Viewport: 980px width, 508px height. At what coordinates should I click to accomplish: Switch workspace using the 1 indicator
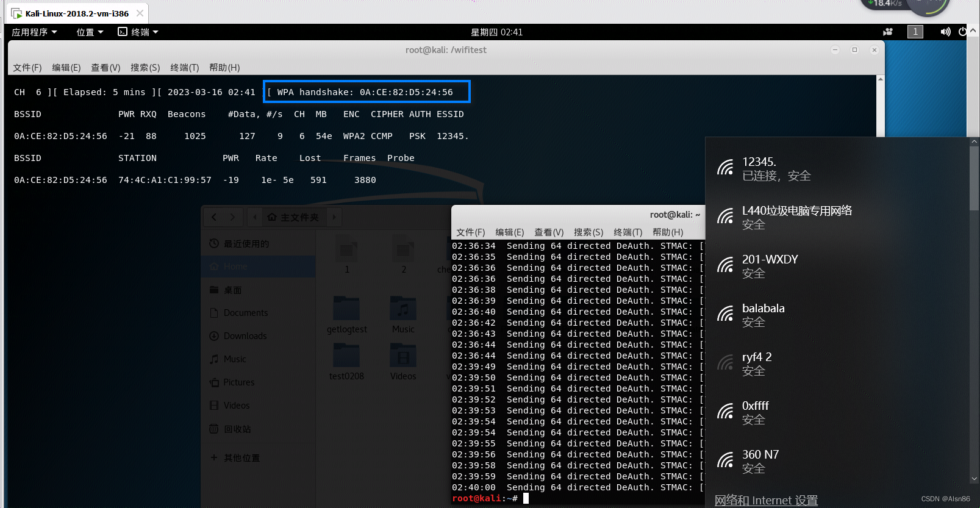(915, 32)
